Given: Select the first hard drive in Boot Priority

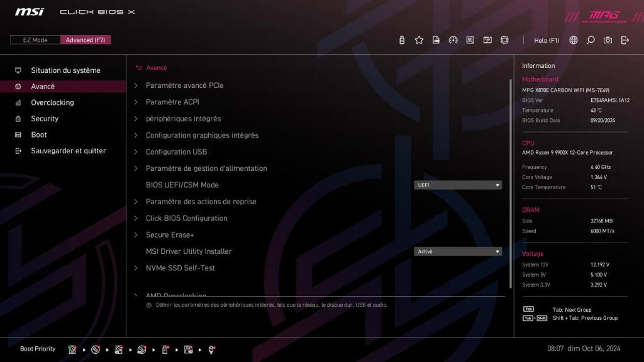Looking at the screenshot, I should click(x=72, y=349).
